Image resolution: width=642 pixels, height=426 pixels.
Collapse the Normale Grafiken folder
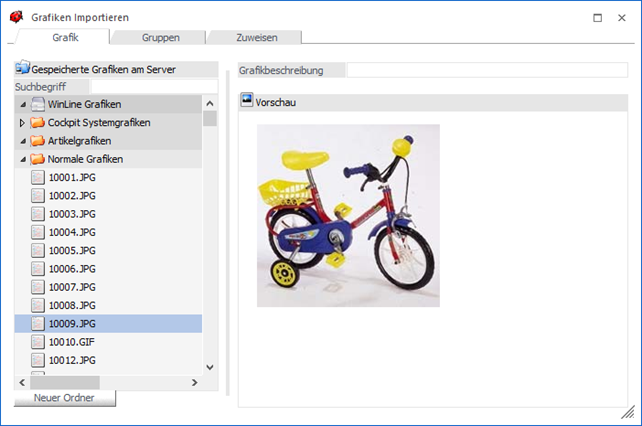[23, 159]
